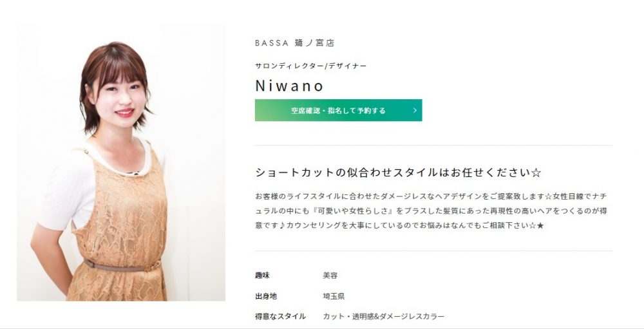Open the stylist portrait photo

point(121,162)
